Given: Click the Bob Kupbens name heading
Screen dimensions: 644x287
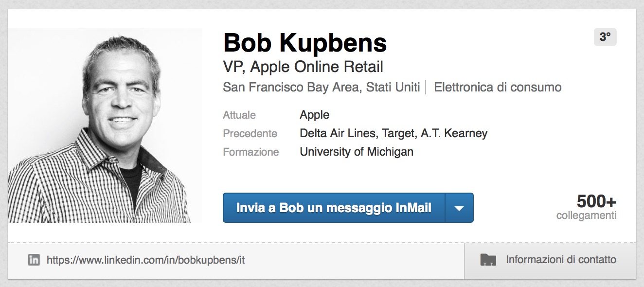Looking at the screenshot, I should pos(305,43).
